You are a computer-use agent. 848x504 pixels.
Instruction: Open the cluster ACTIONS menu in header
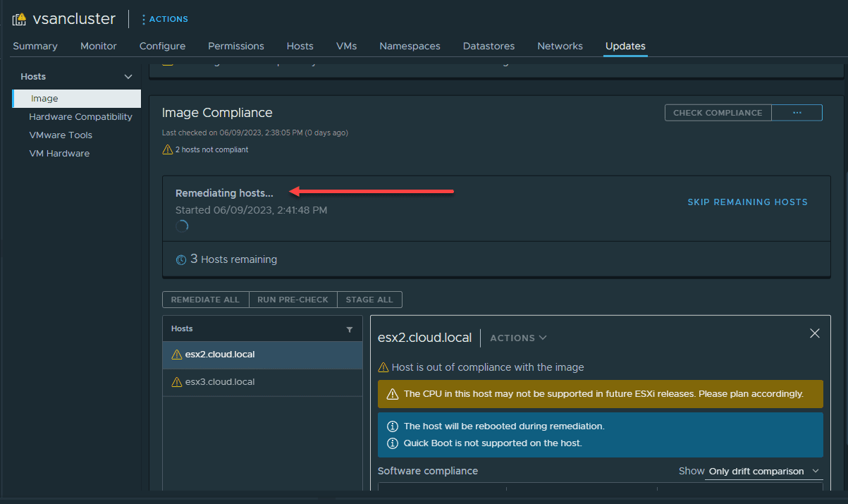[164, 19]
